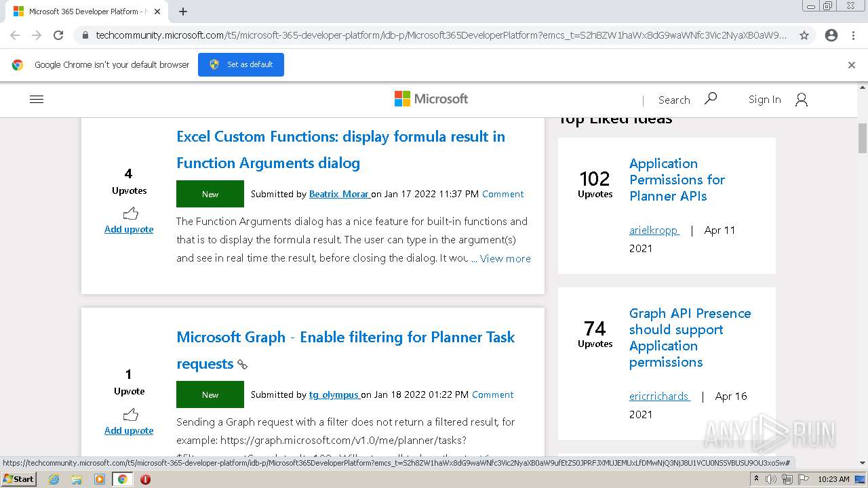Click thumbs-up icon on Excel Custom Functions idea
Screen dimensions: 868x488
pos(130,213)
